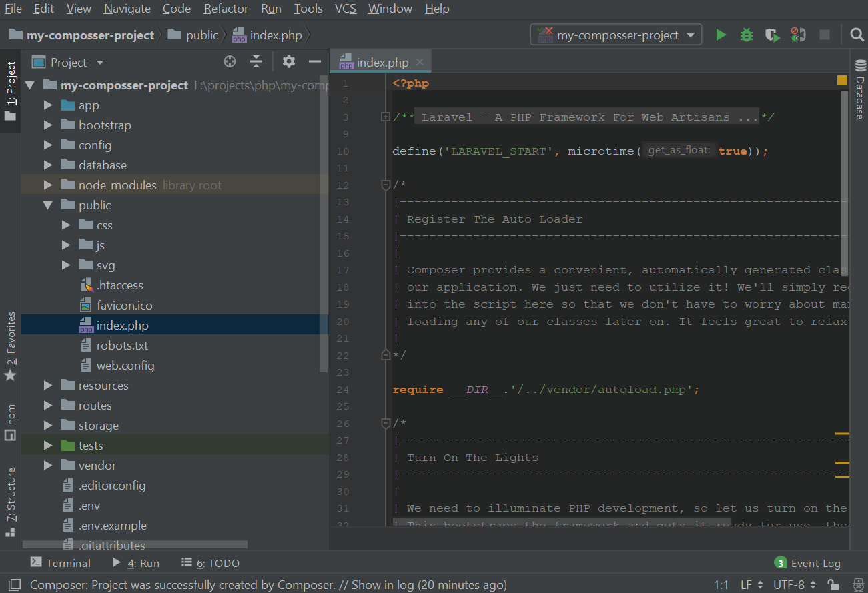The image size is (868, 593).
Task: Click the 1:1 caret position indicator
Action: point(721,585)
